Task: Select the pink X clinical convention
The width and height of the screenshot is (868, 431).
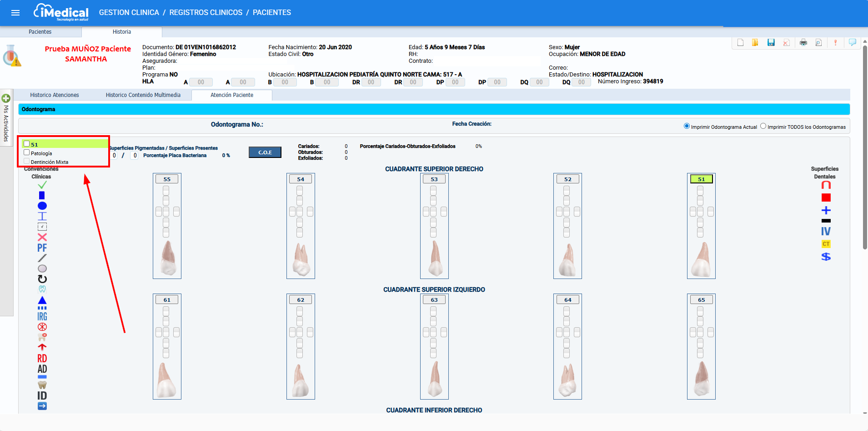Action: coord(42,237)
